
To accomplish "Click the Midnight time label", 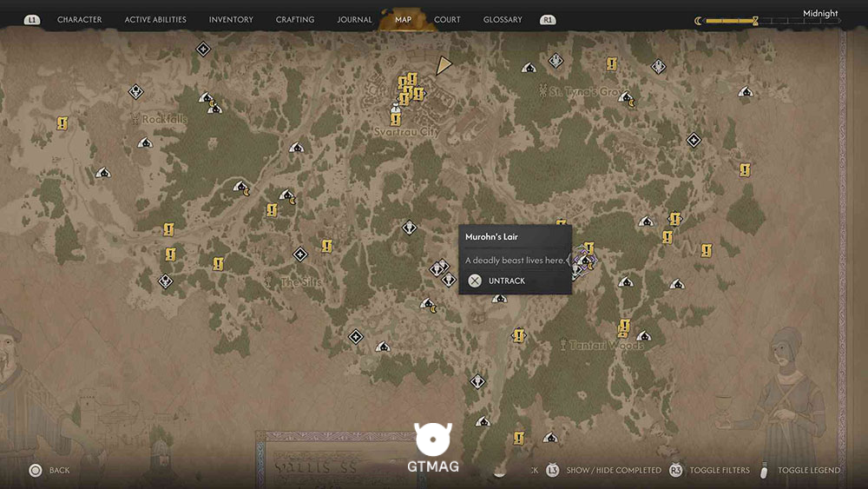I will click(820, 13).
